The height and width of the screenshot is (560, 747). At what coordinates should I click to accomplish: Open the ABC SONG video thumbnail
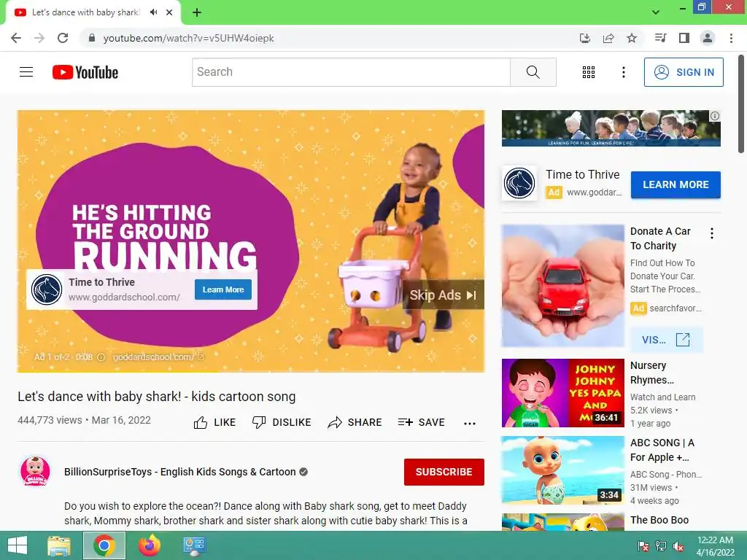tap(562, 470)
